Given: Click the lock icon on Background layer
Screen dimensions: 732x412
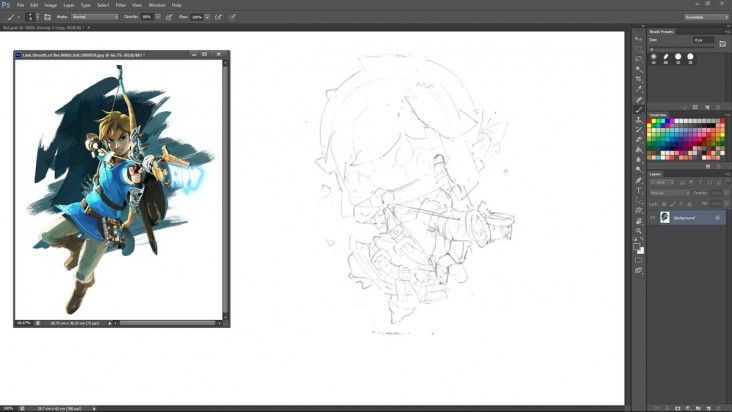Looking at the screenshot, I should coord(718,218).
